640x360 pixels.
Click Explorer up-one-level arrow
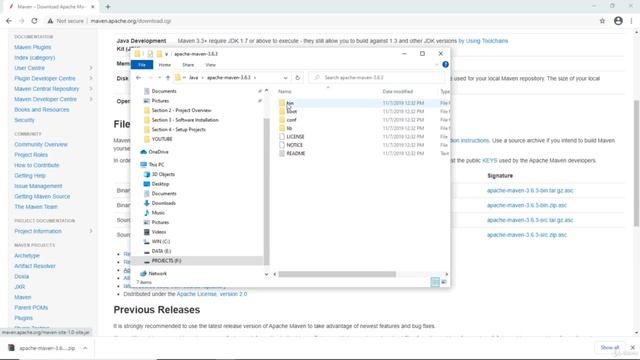168,78
